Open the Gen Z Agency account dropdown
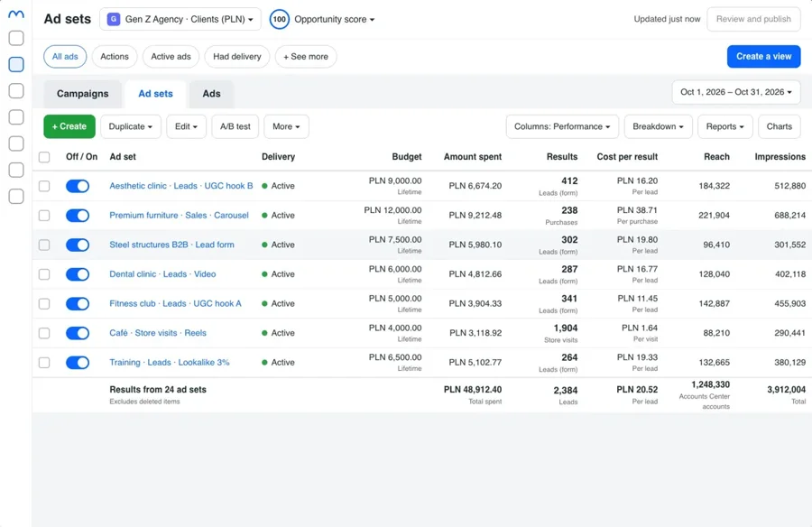 (x=180, y=19)
